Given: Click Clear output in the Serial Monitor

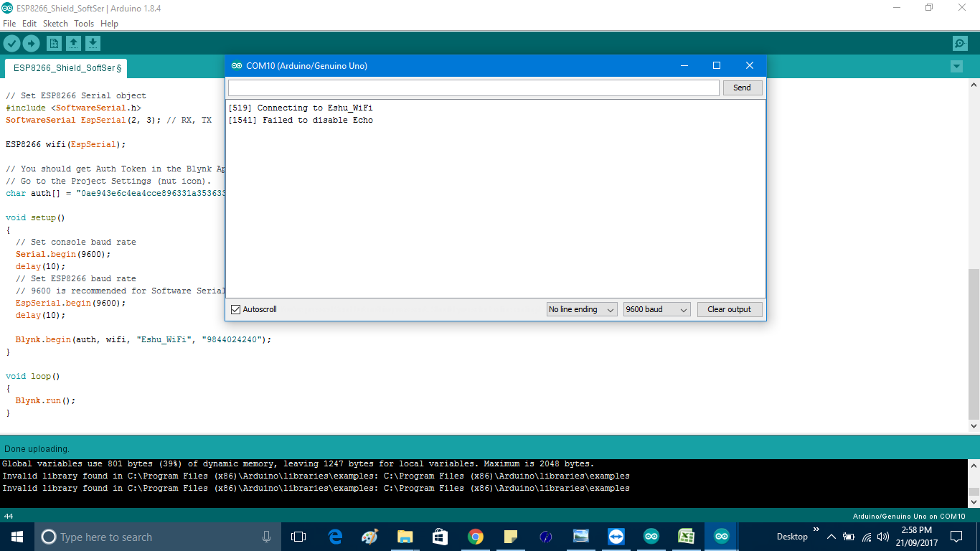Looking at the screenshot, I should [x=729, y=309].
